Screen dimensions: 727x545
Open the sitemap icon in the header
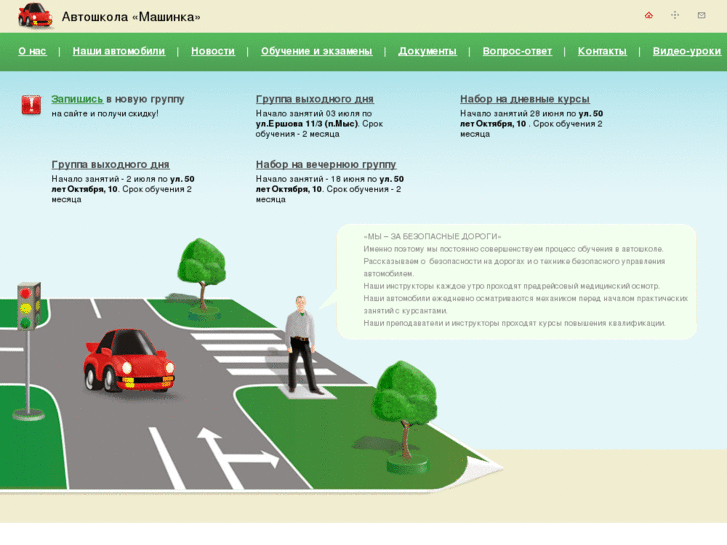click(675, 15)
